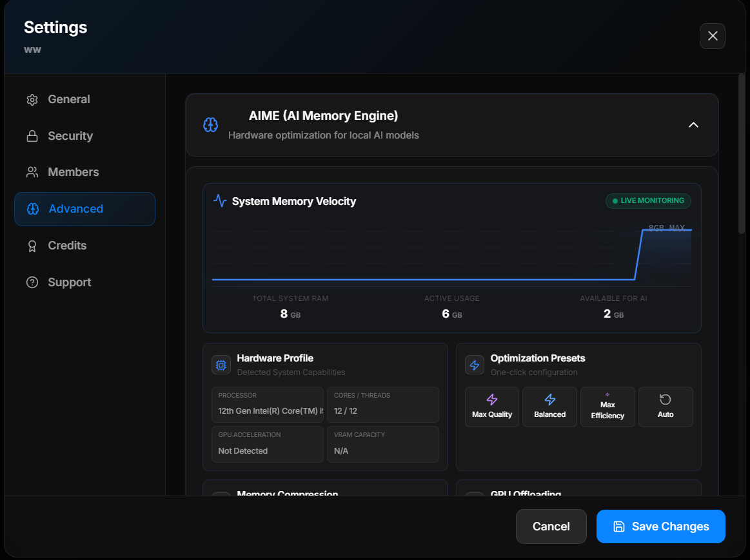
Task: Open the Credits settings section
Action: 84,246
